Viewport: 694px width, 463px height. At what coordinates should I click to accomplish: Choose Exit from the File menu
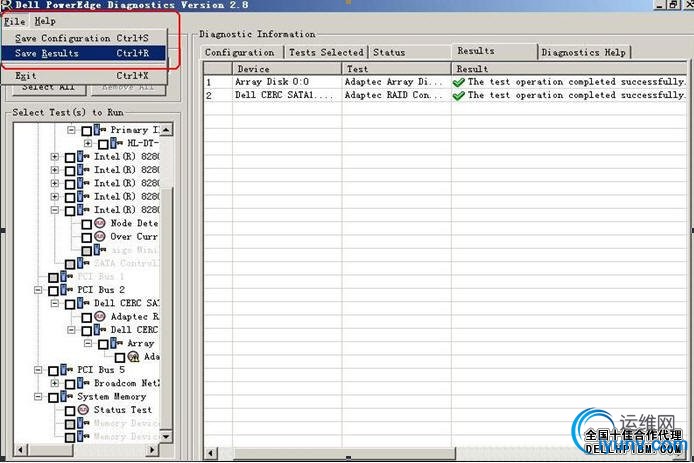click(x=82, y=76)
